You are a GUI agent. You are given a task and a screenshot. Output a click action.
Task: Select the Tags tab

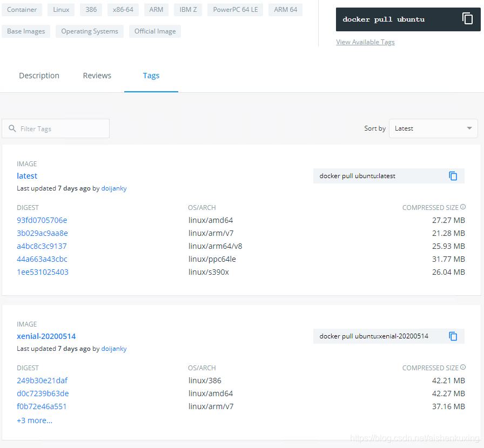(x=151, y=76)
